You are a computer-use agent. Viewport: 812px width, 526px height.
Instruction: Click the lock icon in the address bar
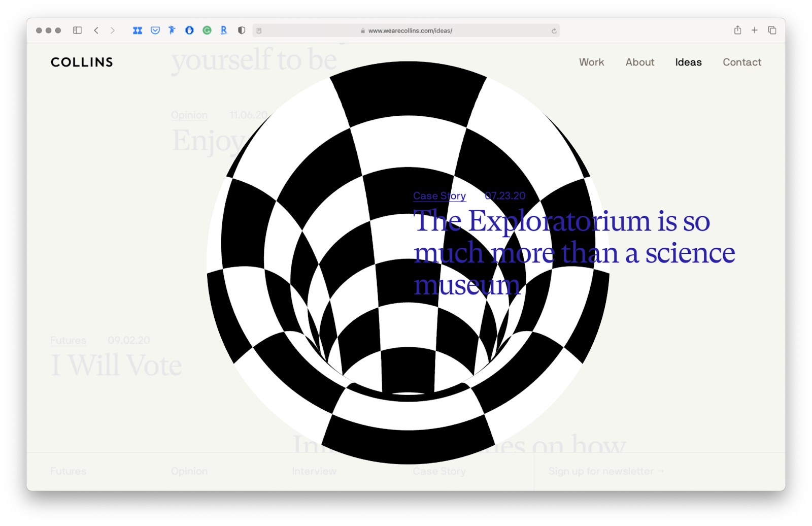[363, 31]
